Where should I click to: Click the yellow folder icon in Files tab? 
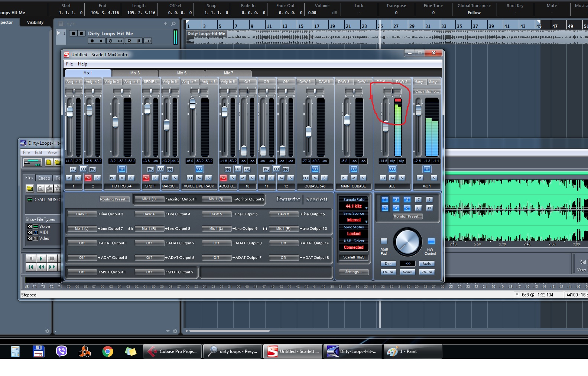30,189
